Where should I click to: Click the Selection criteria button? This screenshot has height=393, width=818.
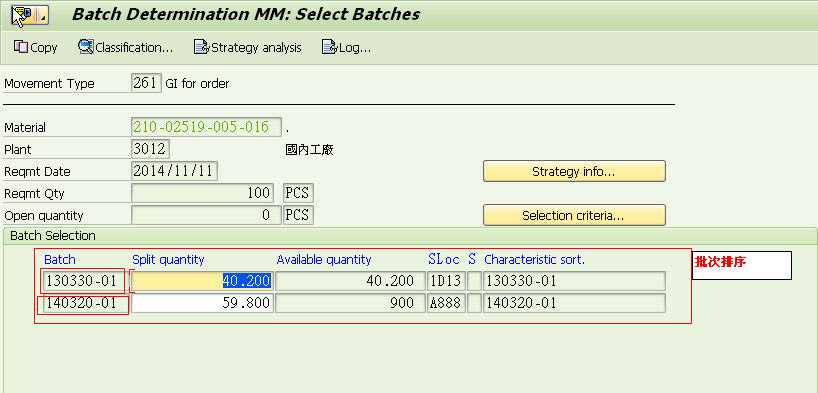pyautogui.click(x=574, y=215)
